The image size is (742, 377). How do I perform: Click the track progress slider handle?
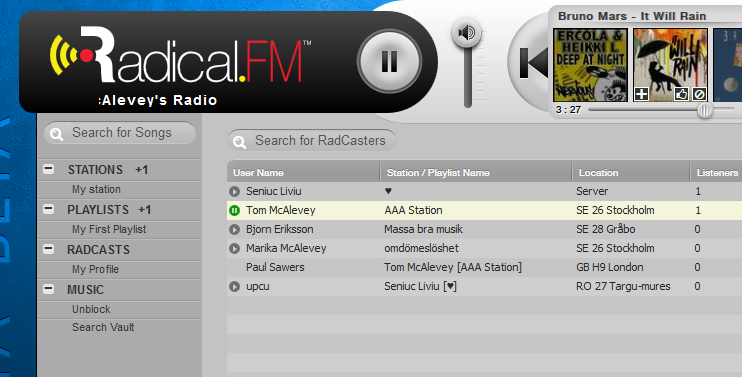tap(705, 110)
